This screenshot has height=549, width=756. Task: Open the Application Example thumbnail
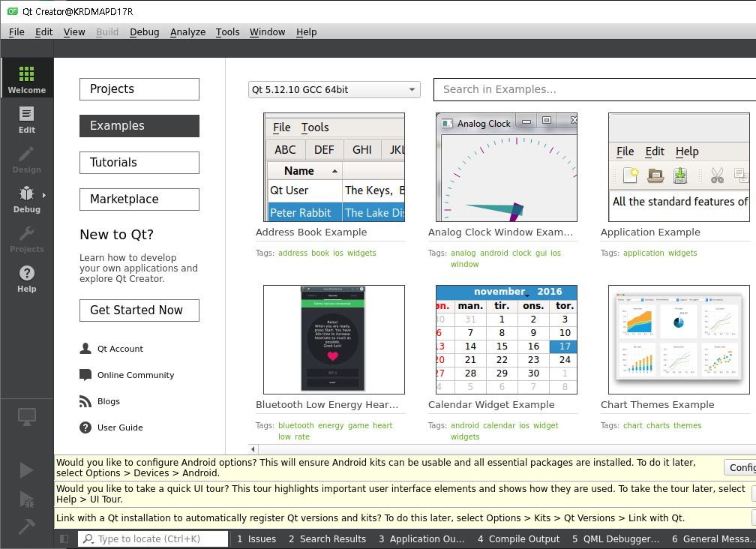point(679,167)
